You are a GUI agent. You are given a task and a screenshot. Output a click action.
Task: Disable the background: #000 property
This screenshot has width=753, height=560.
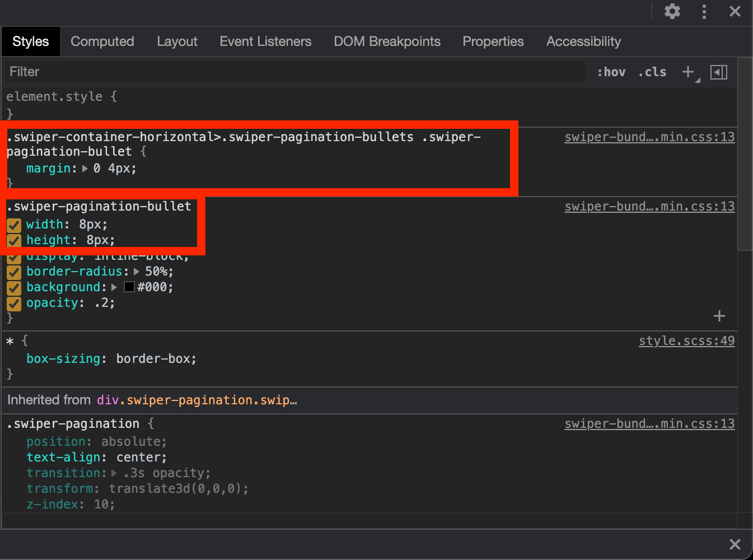[14, 288]
